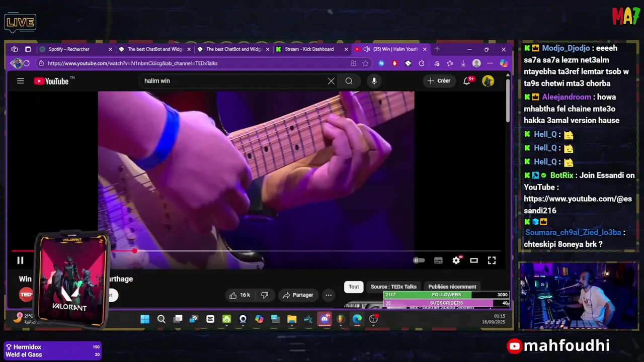The image size is (644, 362).
Task: Click the Modjo_Djodjo username in chat
Action: coord(566,48)
